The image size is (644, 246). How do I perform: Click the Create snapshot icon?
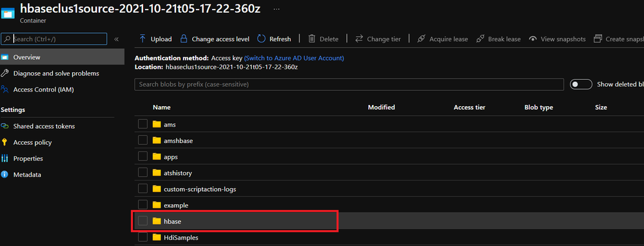coord(598,39)
